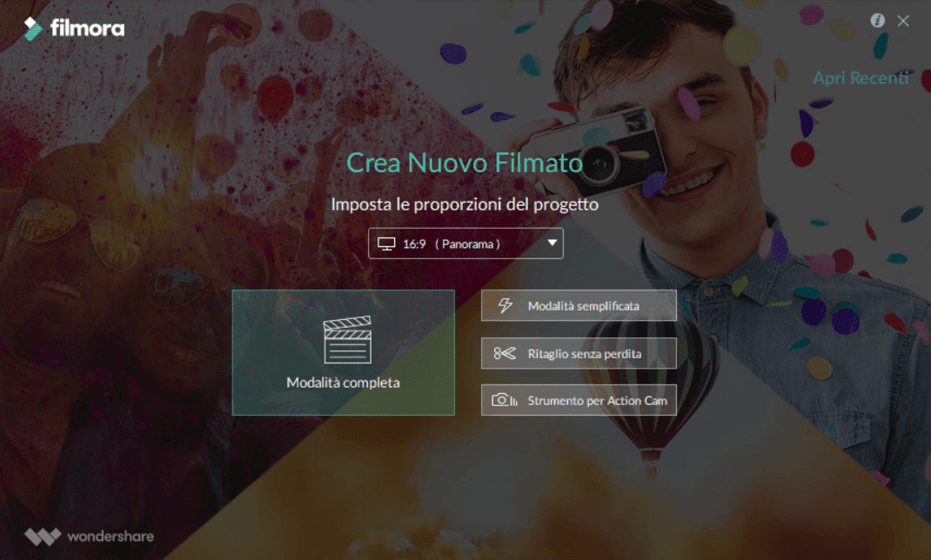This screenshot has height=560, width=931.
Task: Choose Modalità semplificata button
Action: point(579,305)
